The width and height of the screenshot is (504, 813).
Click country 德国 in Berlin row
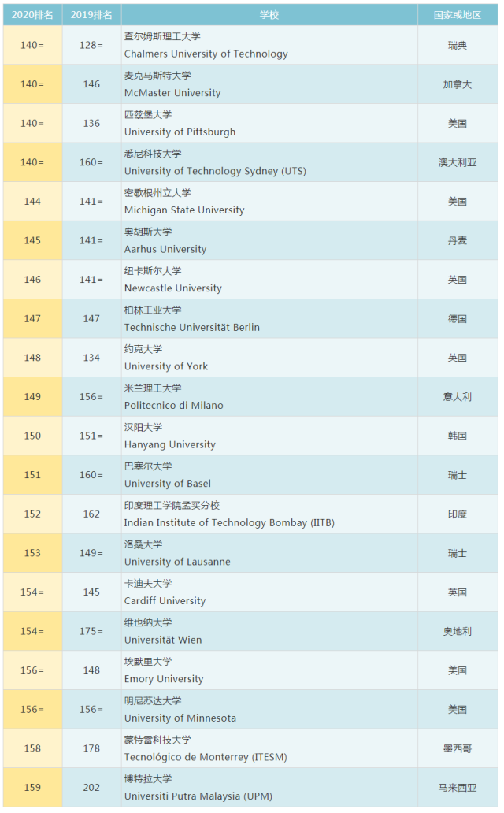point(458,319)
